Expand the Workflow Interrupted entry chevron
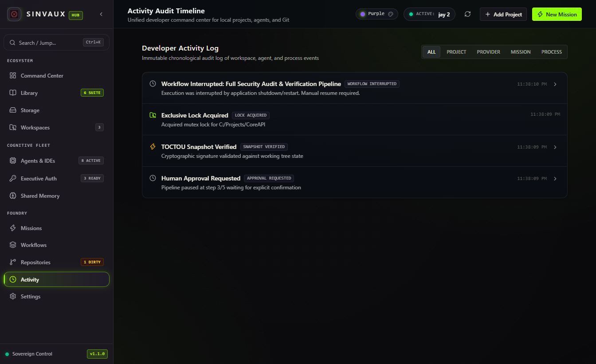 pos(555,84)
